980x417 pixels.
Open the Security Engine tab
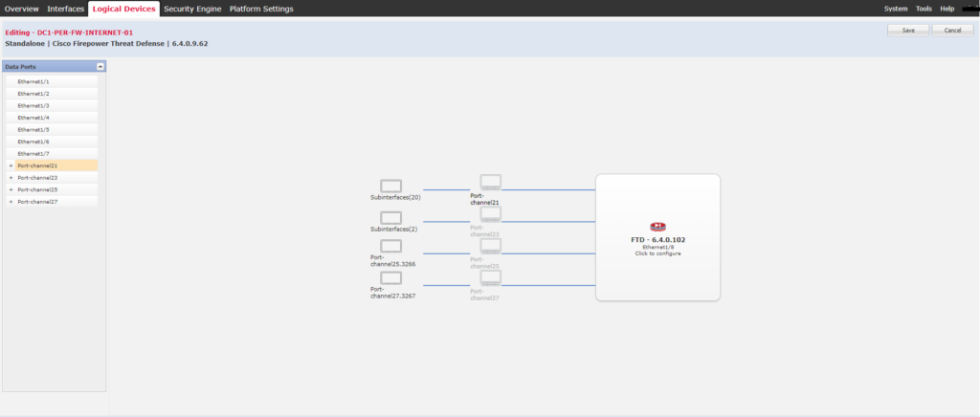click(x=192, y=9)
